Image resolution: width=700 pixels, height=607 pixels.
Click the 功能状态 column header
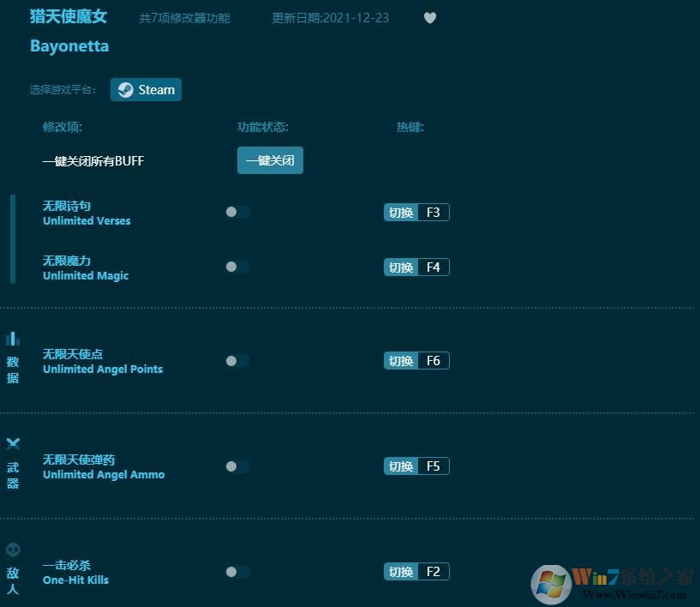point(263,127)
